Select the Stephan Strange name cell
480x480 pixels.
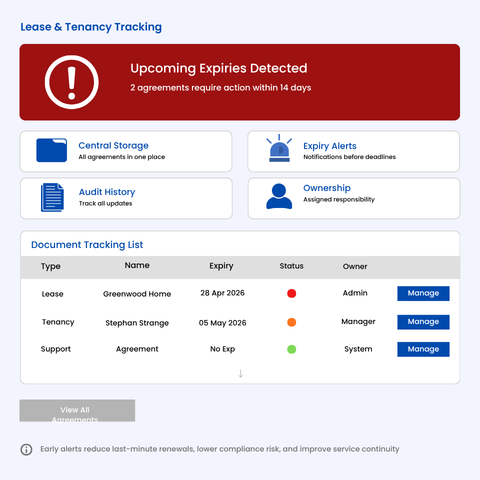(x=137, y=323)
